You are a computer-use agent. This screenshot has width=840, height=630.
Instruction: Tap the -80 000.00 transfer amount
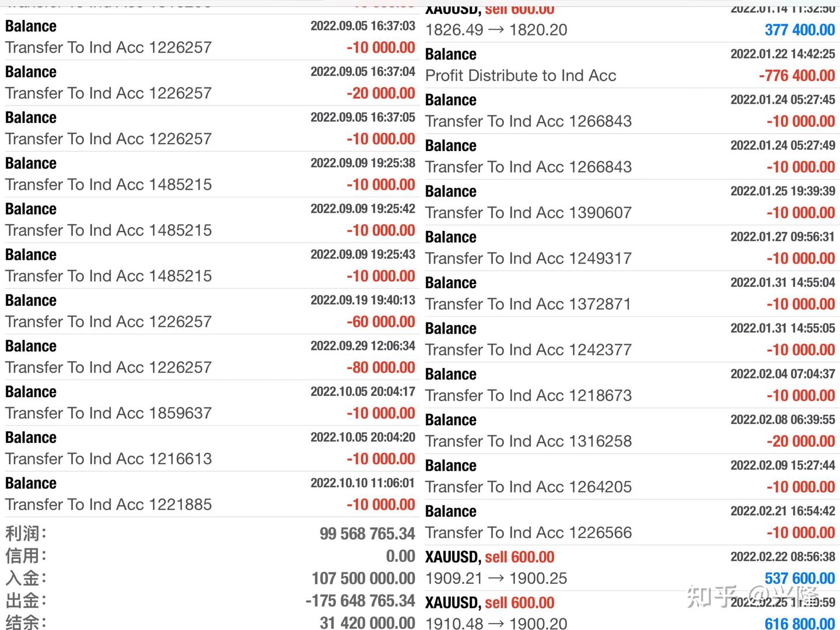380,367
